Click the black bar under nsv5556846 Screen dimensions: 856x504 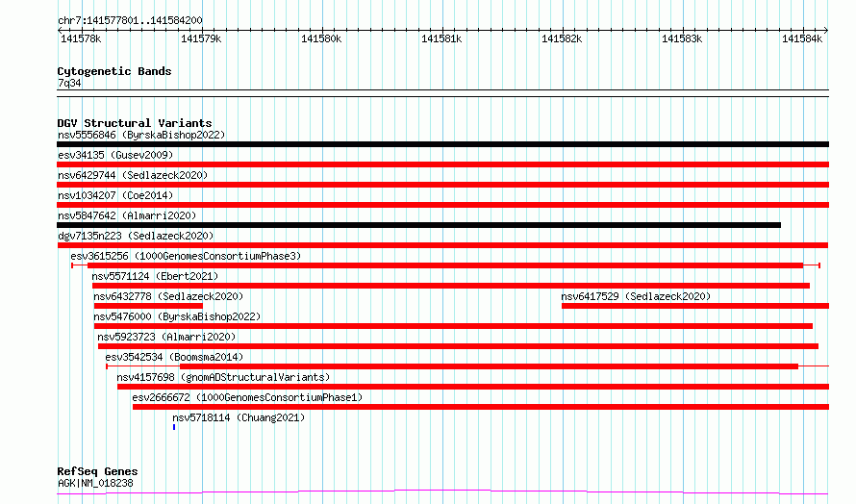[442, 144]
